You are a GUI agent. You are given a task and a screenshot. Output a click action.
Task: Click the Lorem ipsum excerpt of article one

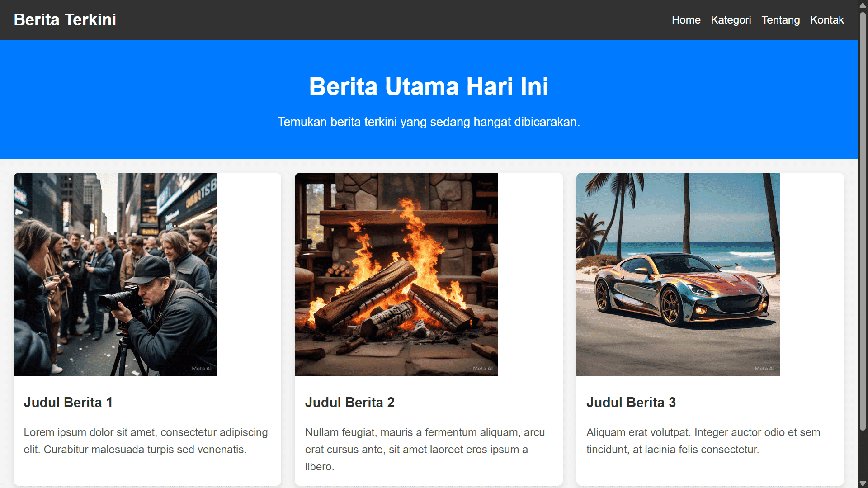point(146,441)
